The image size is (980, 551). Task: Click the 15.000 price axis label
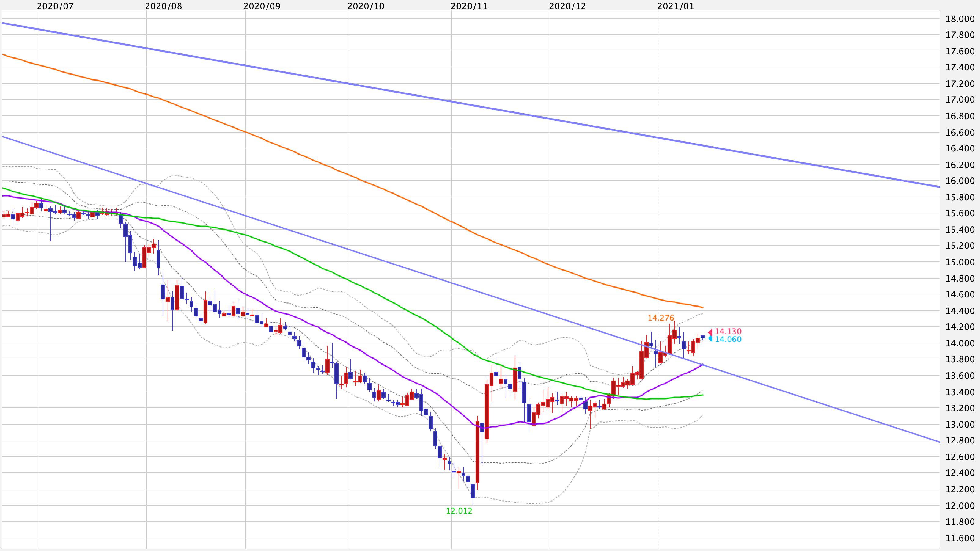(960, 262)
